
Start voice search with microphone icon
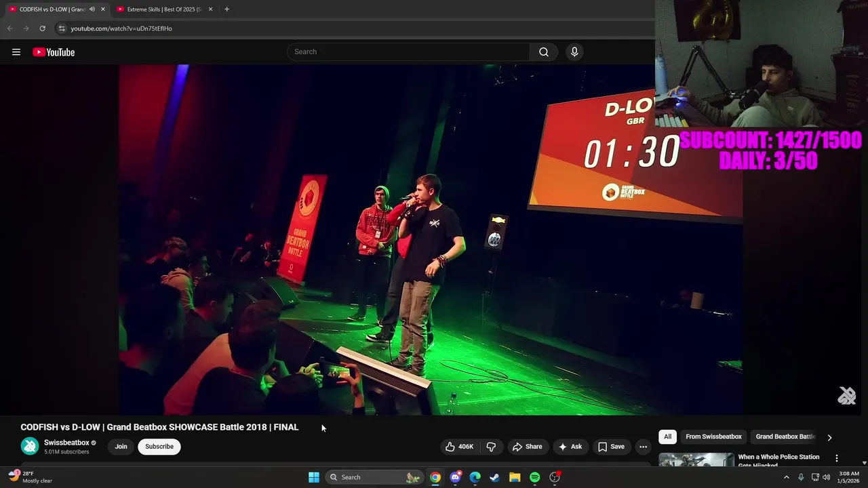tap(574, 52)
